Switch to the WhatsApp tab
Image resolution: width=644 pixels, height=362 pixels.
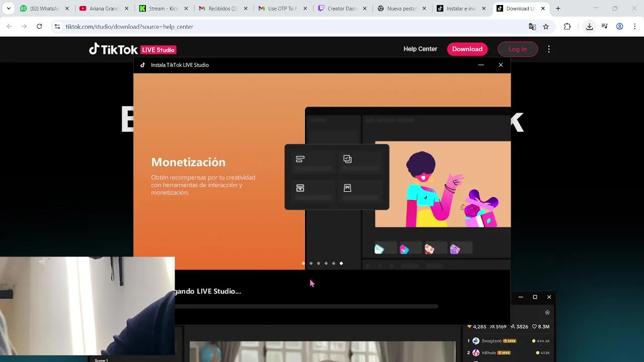(x=44, y=9)
